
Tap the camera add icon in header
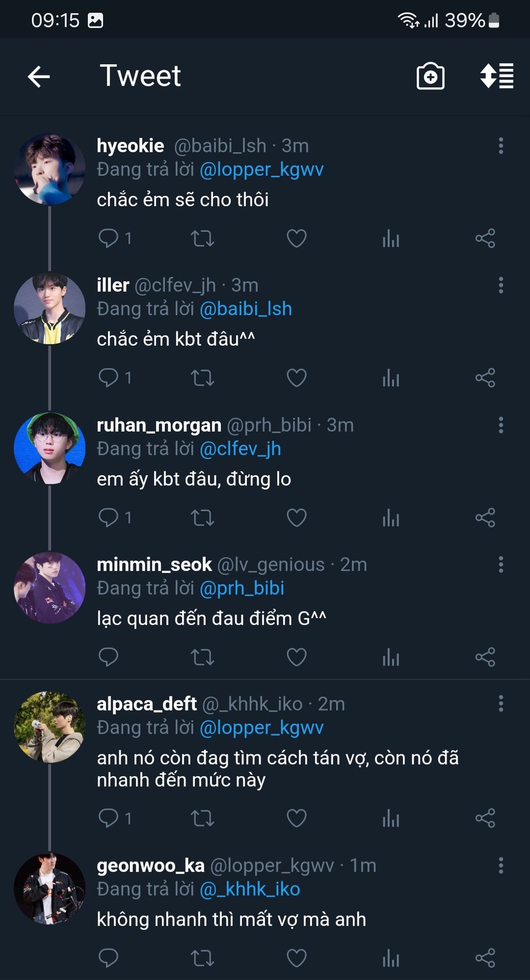pos(431,77)
